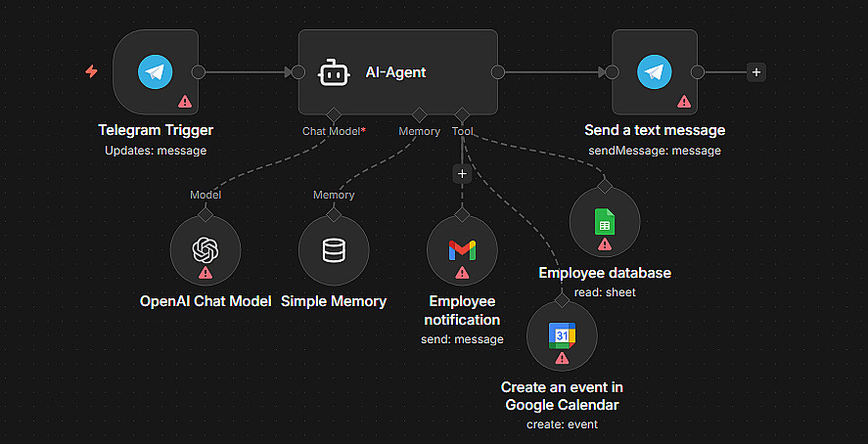The image size is (868, 444).
Task: Click the 'Memory' port label under AI-Agent
Action: pos(420,132)
